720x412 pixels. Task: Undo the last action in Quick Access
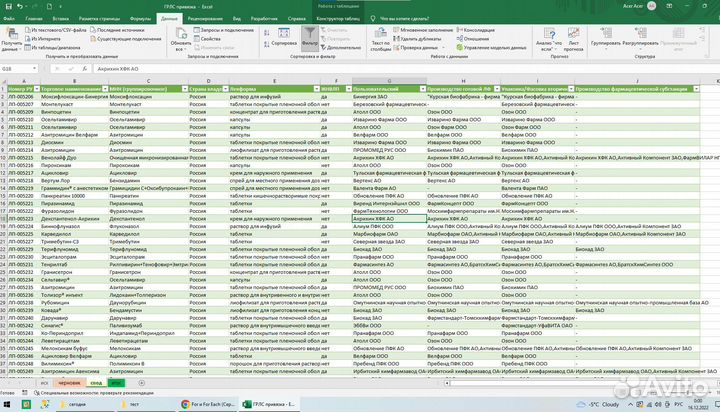[x=20, y=6]
